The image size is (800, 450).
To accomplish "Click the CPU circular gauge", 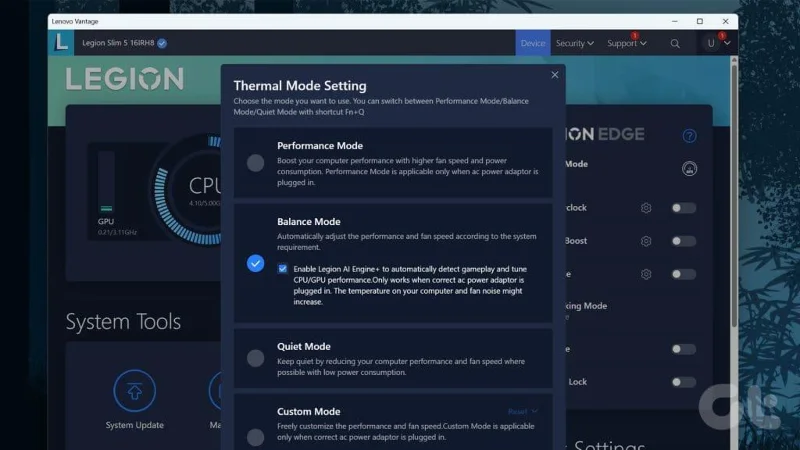I will [189, 190].
